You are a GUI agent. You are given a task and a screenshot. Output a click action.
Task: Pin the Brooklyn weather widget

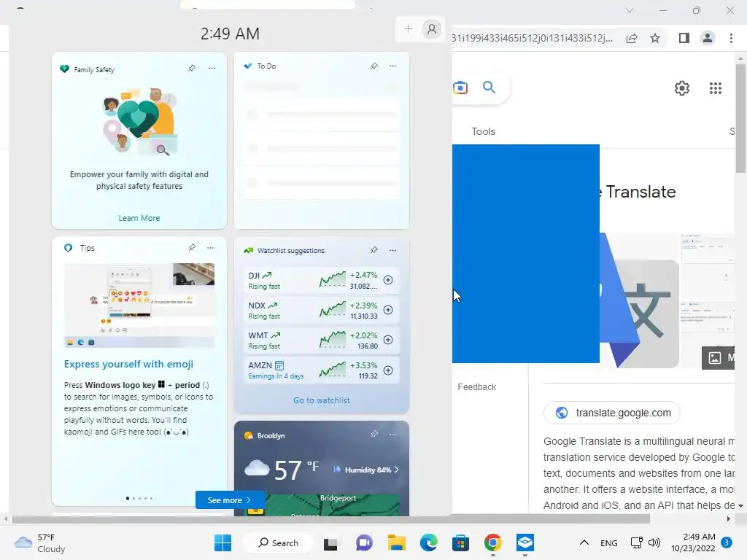pos(374,435)
